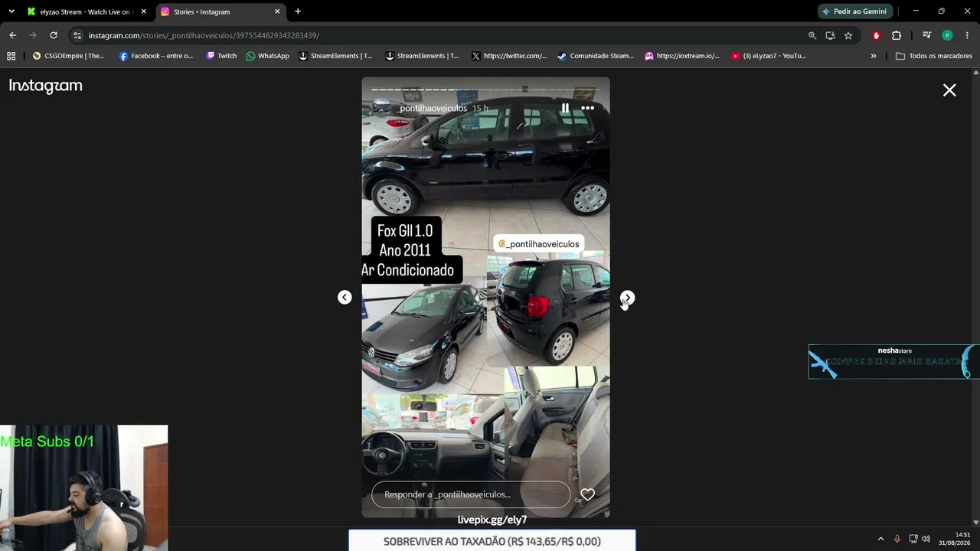This screenshot has width=980, height=551.
Task: Go back to the previous story
Action: click(x=345, y=298)
